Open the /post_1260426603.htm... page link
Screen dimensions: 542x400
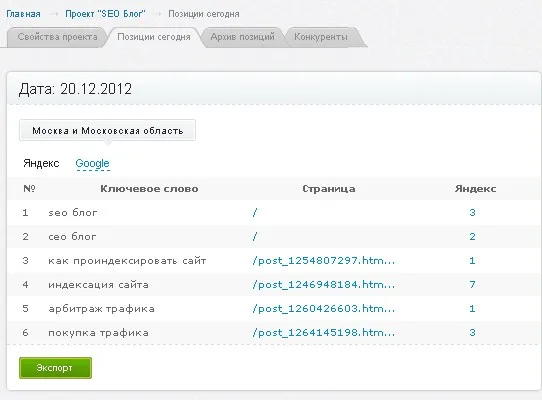[324, 308]
